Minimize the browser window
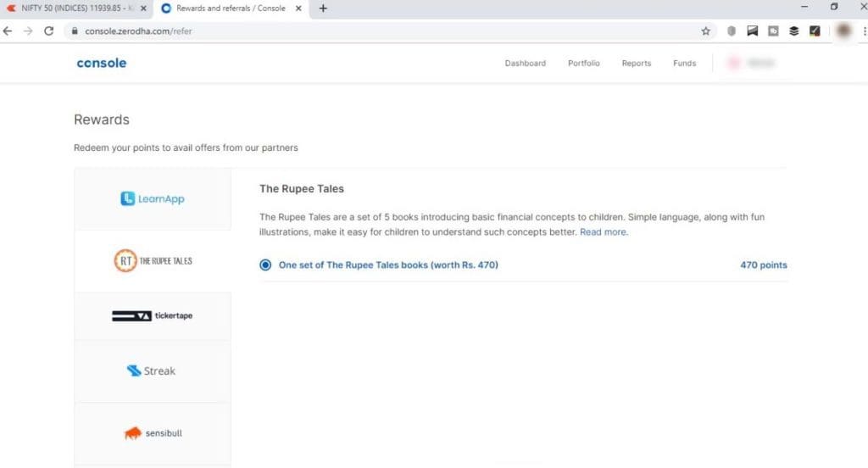868x468 pixels. [804, 7]
